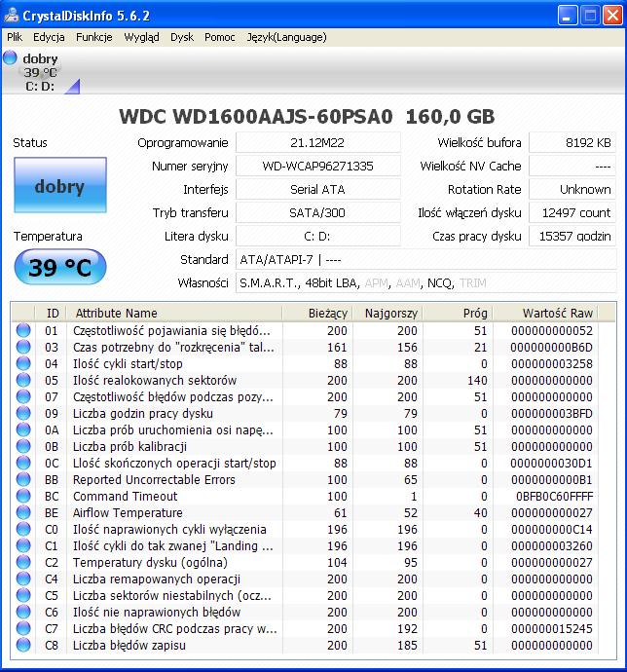Click the Bieżący column header
The width and height of the screenshot is (627, 672).
[x=317, y=313]
